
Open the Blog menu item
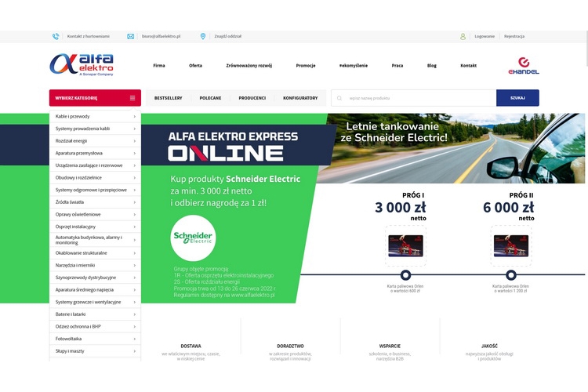[x=432, y=66]
